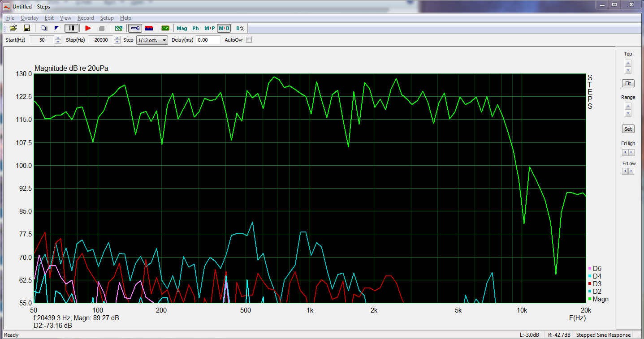The width and height of the screenshot is (644, 339).
Task: Toggle the blue cursor line icon
Action: pyautogui.click(x=135, y=28)
